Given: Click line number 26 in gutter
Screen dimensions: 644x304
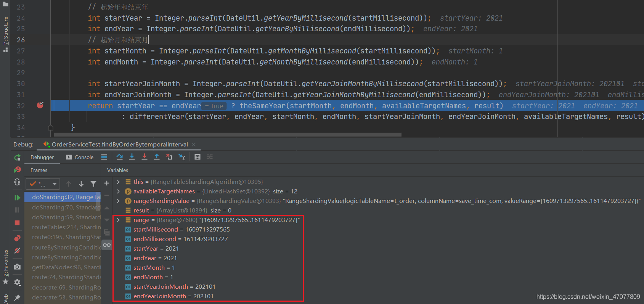Looking at the screenshot, I should [x=21, y=40].
